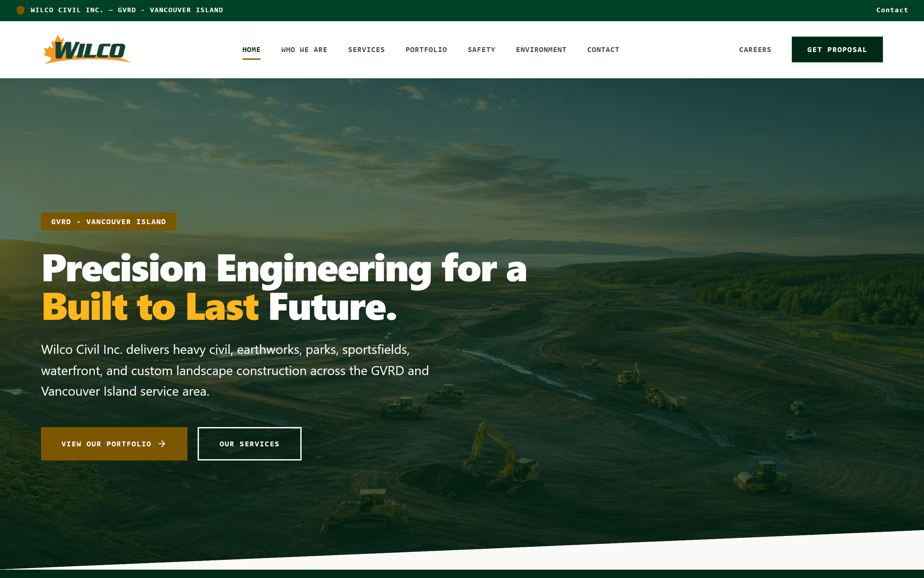Viewport: 924px width, 578px height.
Task: Click the GVRD - Vancouver Island badge
Action: click(x=109, y=222)
